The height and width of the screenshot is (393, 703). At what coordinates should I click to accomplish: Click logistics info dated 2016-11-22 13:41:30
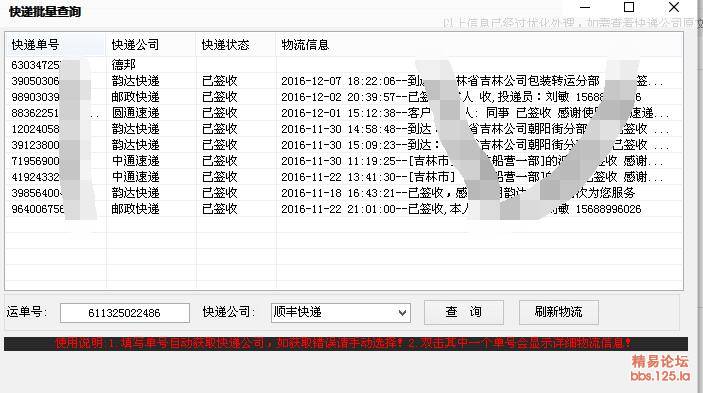(x=472, y=177)
